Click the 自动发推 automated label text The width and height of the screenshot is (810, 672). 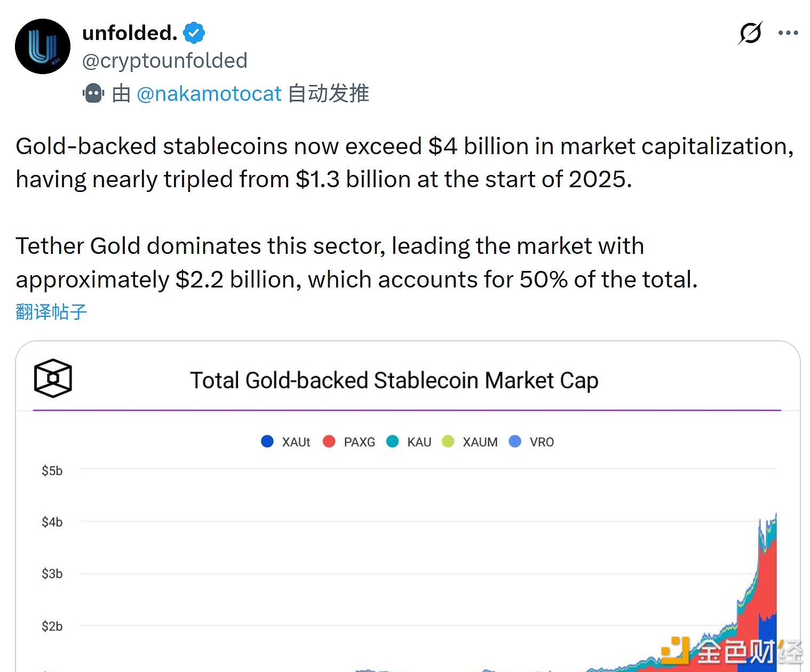coord(329,94)
